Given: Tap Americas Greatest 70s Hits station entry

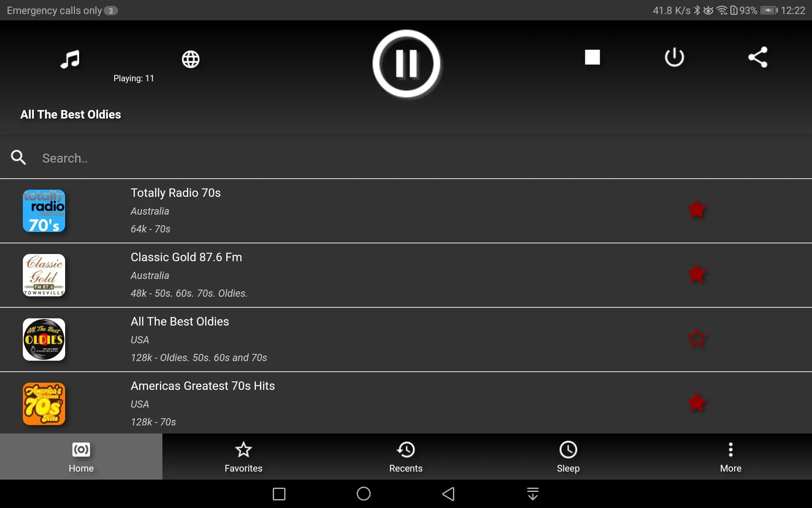Looking at the screenshot, I should 406,403.
